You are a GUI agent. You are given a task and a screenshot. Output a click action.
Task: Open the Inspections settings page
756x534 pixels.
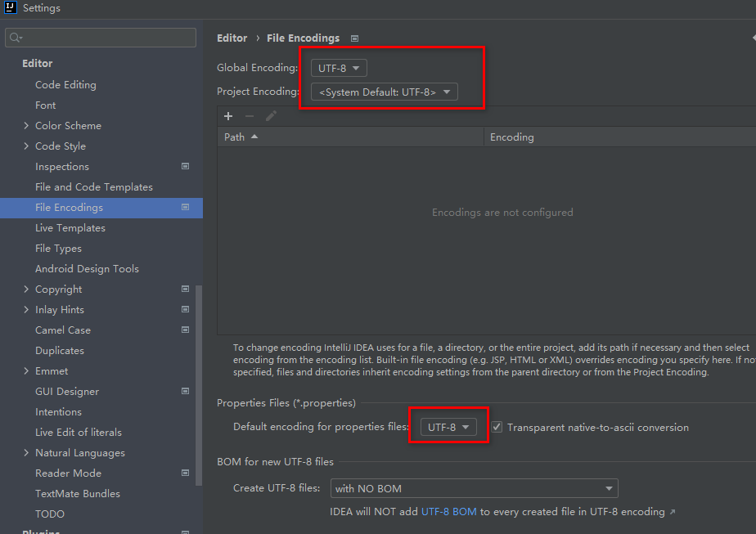point(62,167)
